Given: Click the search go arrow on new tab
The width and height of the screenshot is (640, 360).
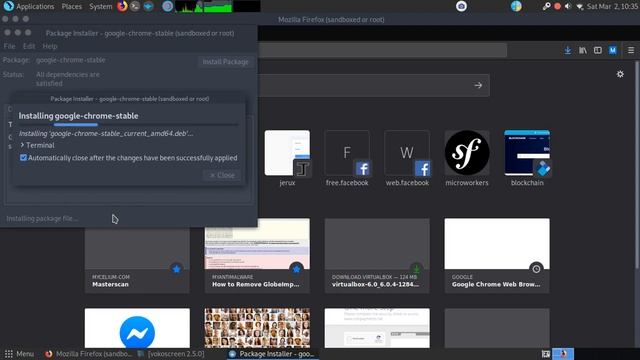Looking at the screenshot, I should (x=478, y=85).
